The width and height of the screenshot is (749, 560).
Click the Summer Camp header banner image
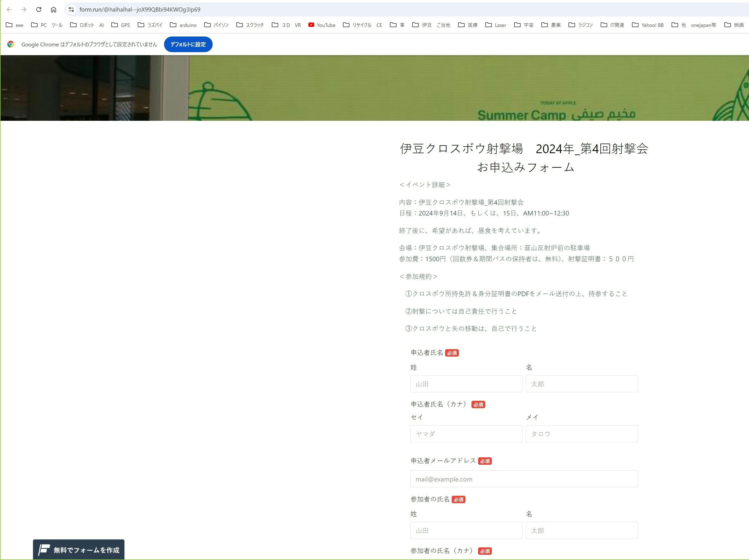pos(374,88)
